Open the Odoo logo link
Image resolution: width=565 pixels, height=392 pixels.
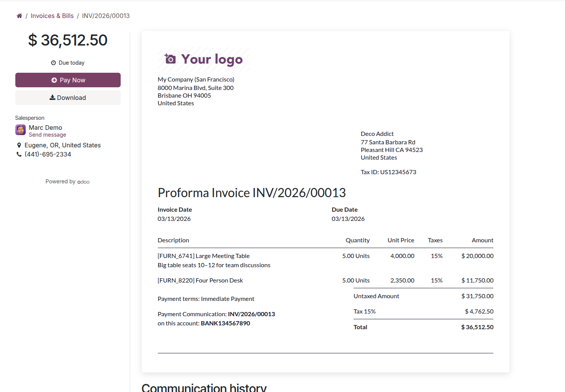84,182
